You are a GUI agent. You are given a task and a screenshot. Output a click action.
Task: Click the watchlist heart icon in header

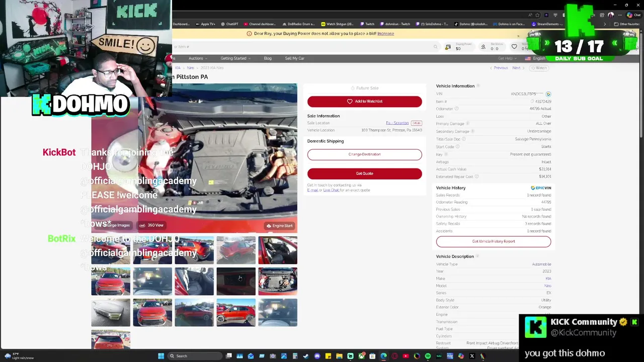(x=514, y=47)
